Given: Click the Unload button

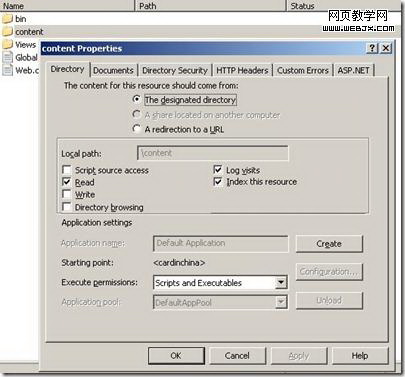Looking at the screenshot, I should (329, 300).
